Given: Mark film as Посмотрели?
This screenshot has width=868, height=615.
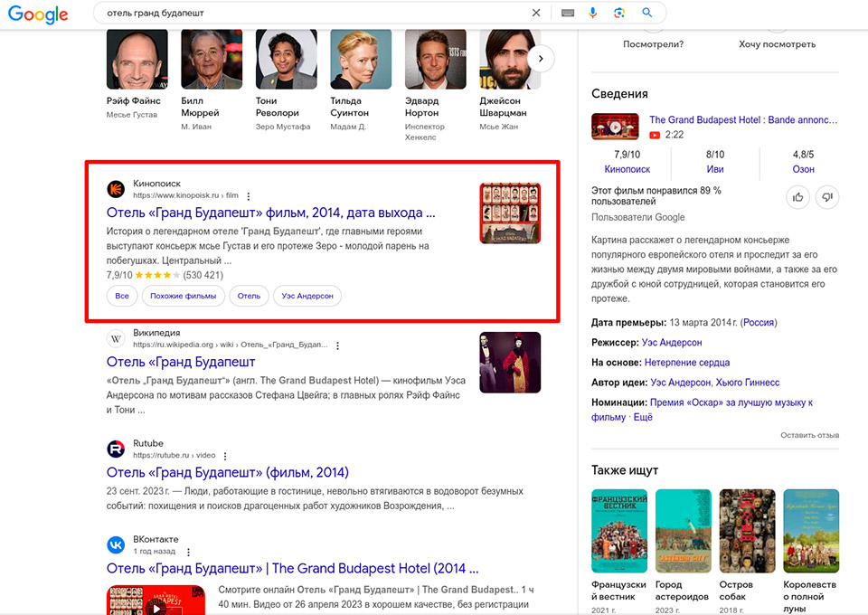Looking at the screenshot, I should tap(653, 44).
